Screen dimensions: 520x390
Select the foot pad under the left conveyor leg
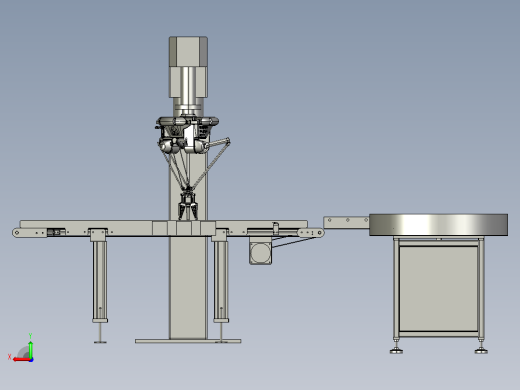click(x=100, y=342)
